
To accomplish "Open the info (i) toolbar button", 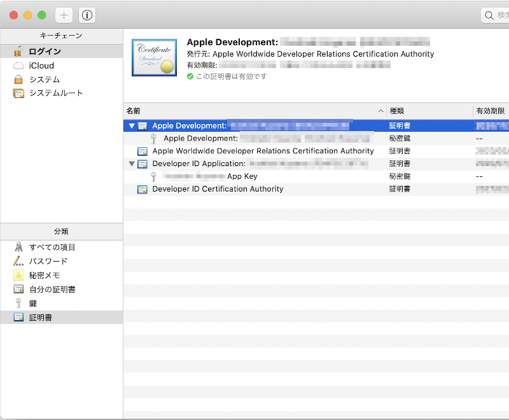I will point(87,15).
